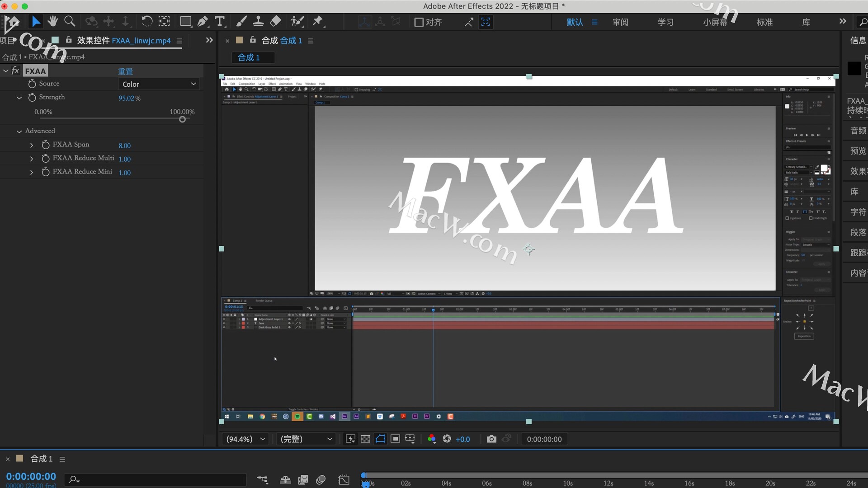Open the grid and guide options icon
Screen dimensions: 868x488
click(410, 439)
